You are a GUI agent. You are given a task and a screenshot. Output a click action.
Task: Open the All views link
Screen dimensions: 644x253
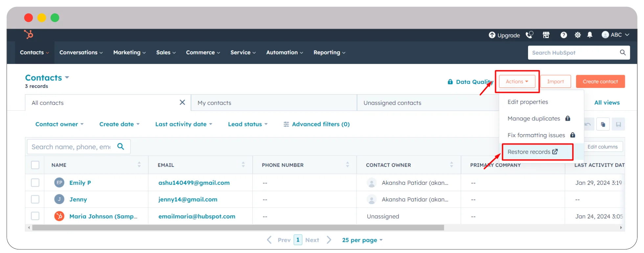[x=607, y=102]
